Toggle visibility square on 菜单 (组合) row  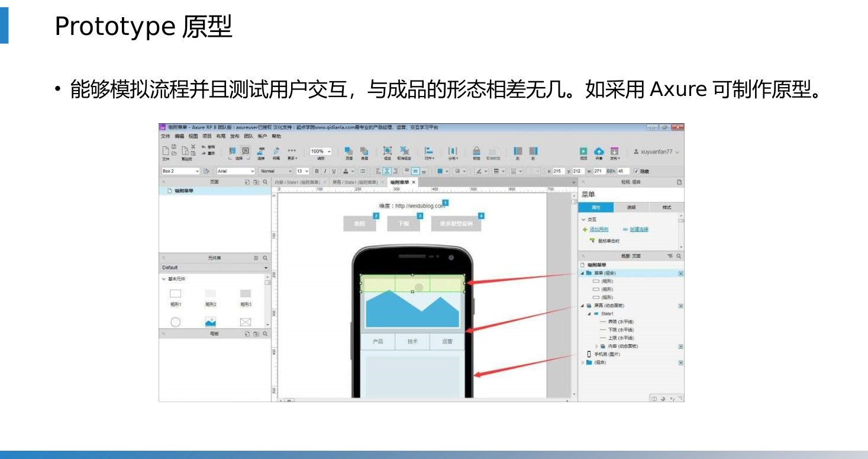tap(680, 273)
